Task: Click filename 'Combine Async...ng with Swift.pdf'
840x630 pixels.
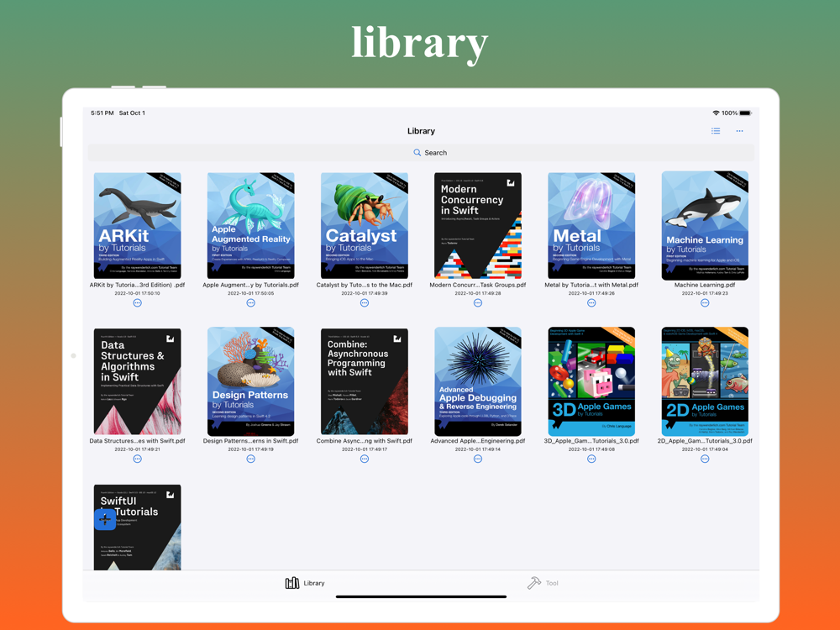Action: [x=365, y=441]
